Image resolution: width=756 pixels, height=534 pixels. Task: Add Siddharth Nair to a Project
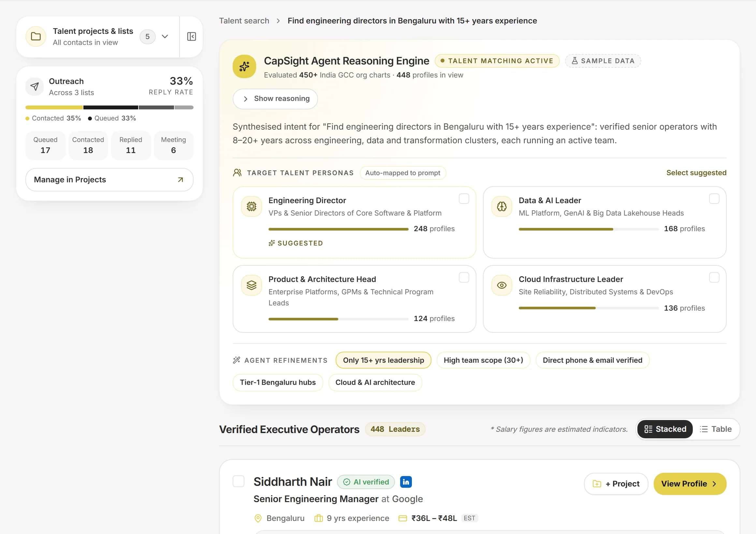(x=616, y=484)
